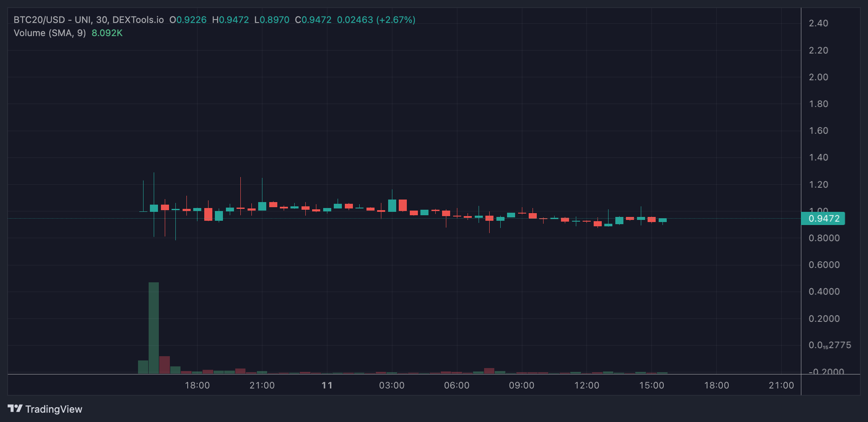Click the 1.20 price scale label
Screen dimensions: 868x422
point(818,185)
